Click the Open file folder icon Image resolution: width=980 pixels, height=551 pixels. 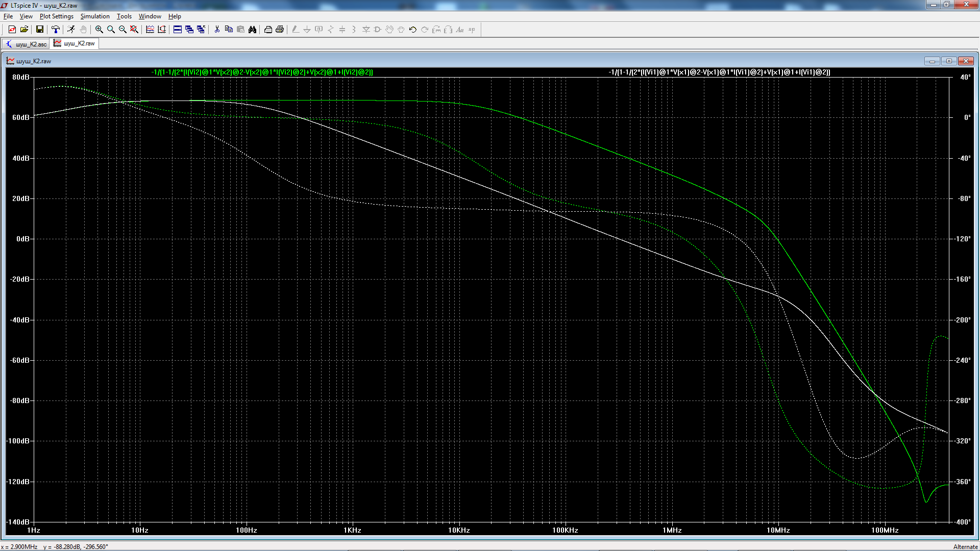tap(24, 30)
